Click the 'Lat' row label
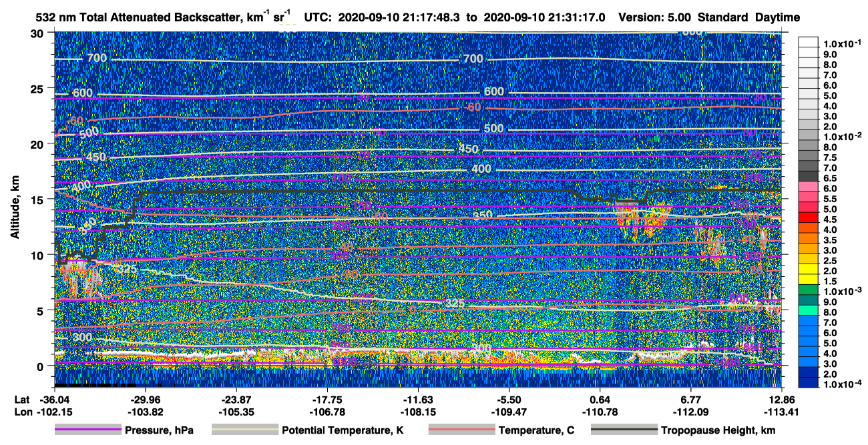The image size is (868, 445). (x=22, y=399)
